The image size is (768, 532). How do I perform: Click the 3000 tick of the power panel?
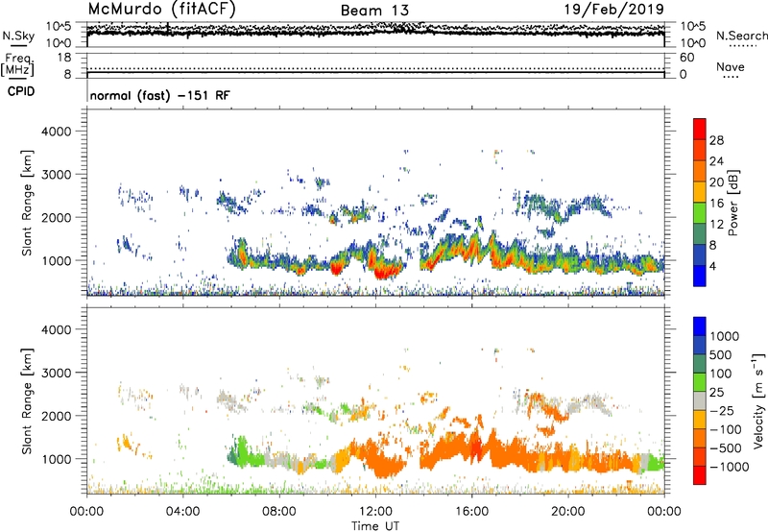pos(57,175)
